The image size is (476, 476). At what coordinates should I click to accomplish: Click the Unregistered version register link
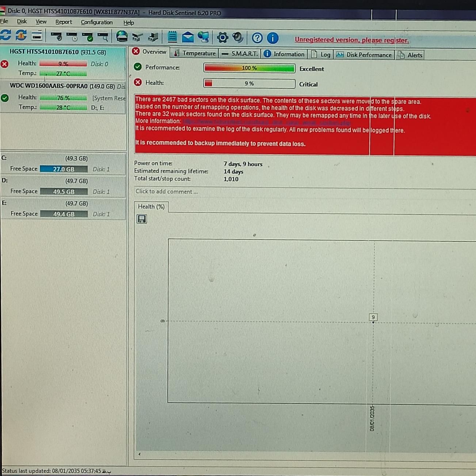click(351, 40)
